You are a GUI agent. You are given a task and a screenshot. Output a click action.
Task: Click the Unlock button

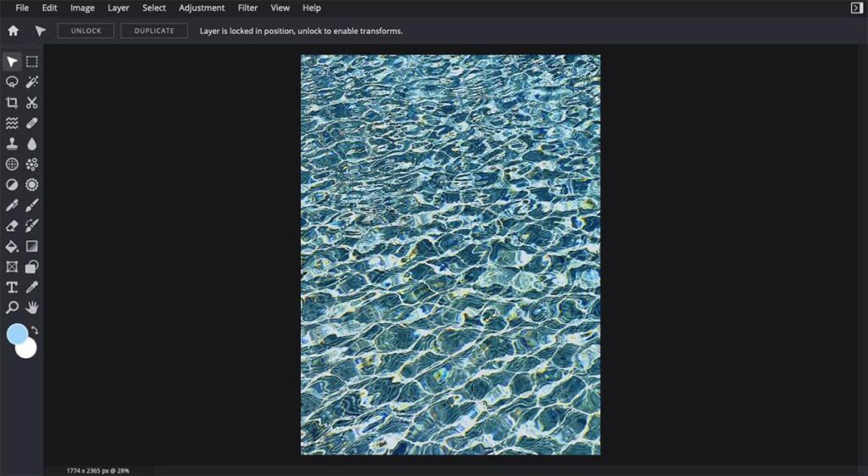tap(86, 31)
